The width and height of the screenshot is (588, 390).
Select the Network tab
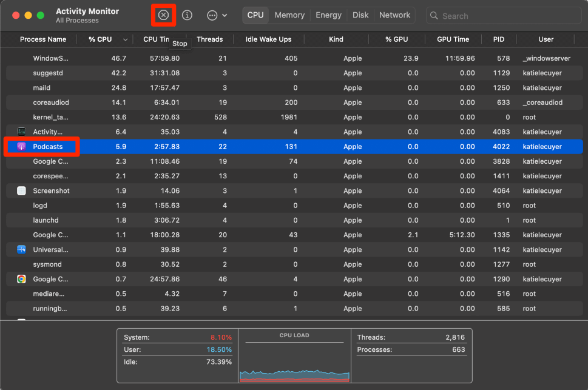point(394,15)
